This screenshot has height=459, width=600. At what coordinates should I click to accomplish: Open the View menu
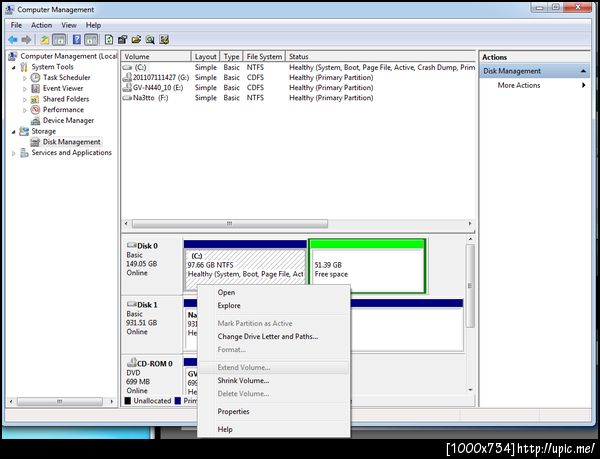tap(69, 25)
